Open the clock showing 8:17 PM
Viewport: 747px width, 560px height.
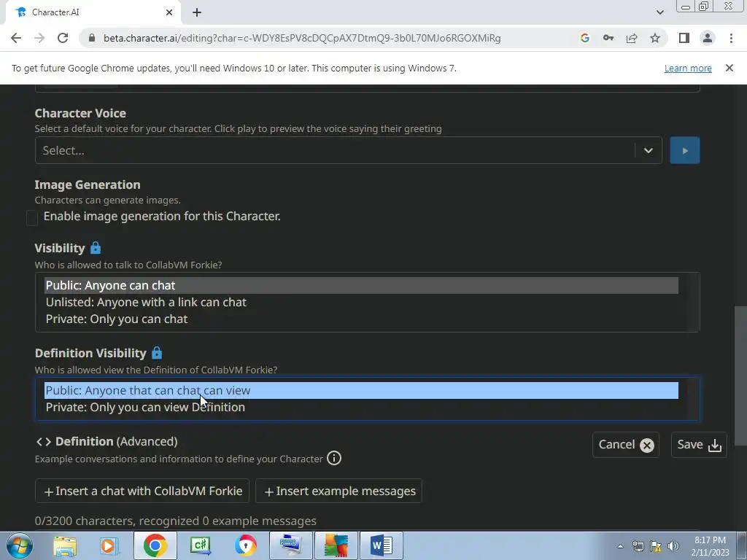710,546
